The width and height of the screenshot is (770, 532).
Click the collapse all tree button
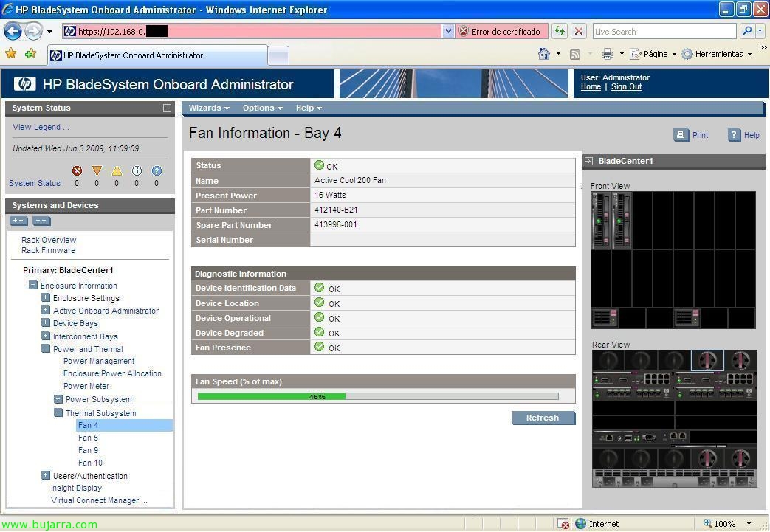click(41, 221)
